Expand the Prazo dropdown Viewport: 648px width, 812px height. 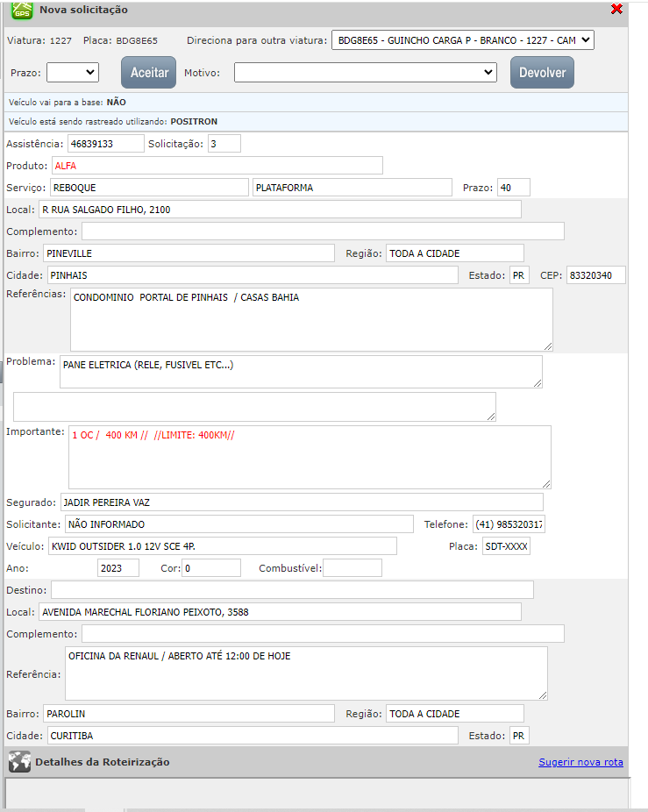pos(72,72)
